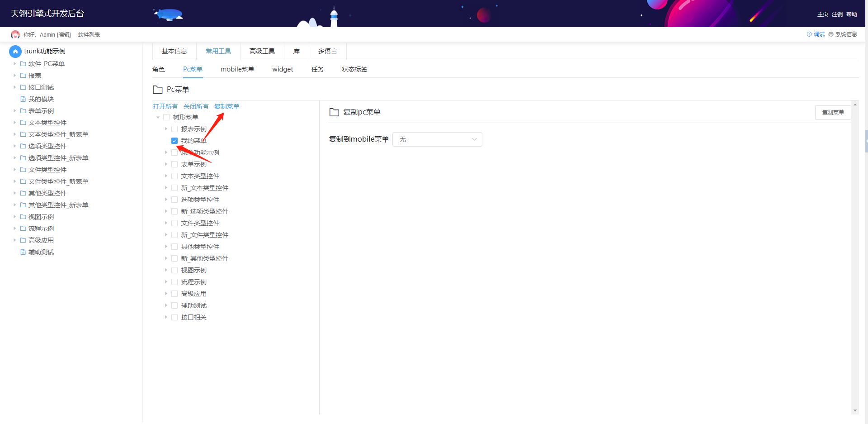Expand the 软件-PC菜单 sidebar folder

[14, 64]
